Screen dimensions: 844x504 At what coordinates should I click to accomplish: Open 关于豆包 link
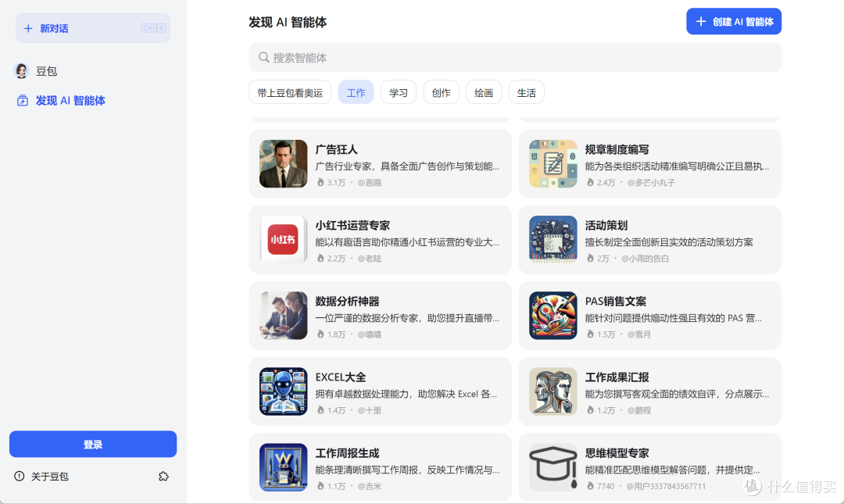(49, 476)
